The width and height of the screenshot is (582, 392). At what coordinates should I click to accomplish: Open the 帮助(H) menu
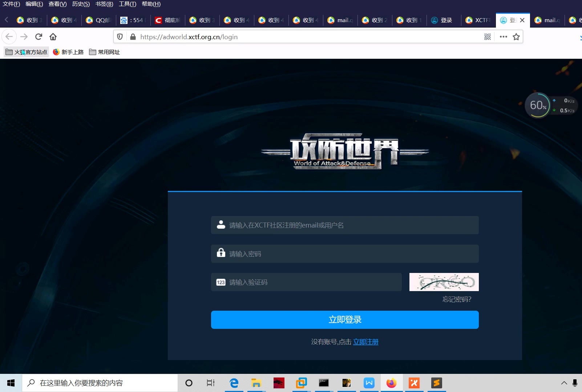[151, 4]
